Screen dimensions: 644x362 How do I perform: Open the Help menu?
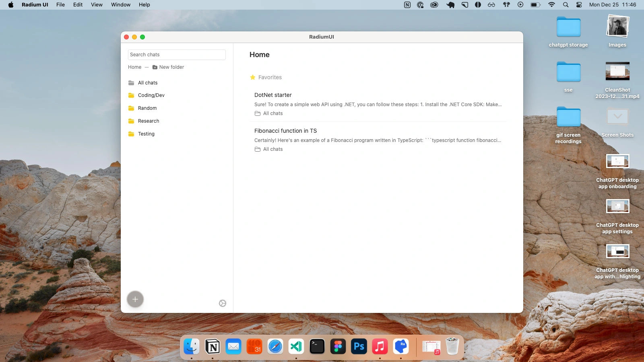click(x=144, y=5)
